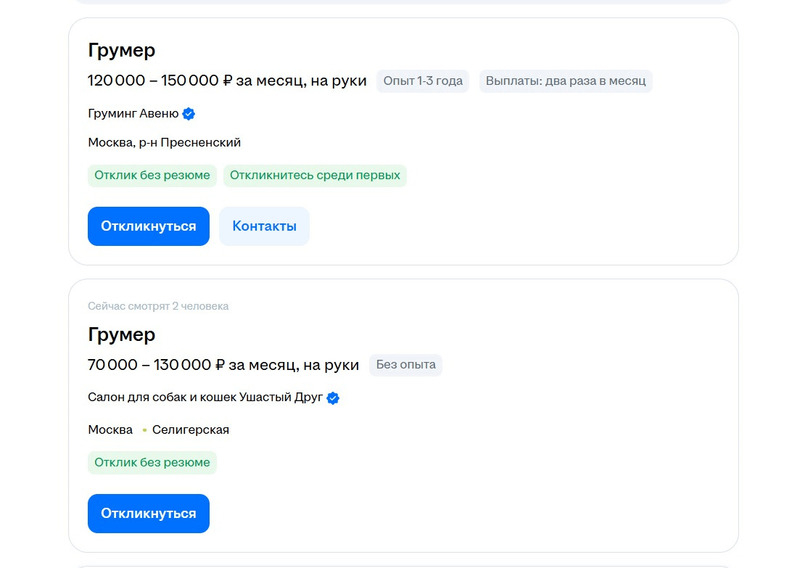Click the 'Выплаты: два раза в месяц' tag
This screenshot has width=800, height=568.
(x=565, y=81)
